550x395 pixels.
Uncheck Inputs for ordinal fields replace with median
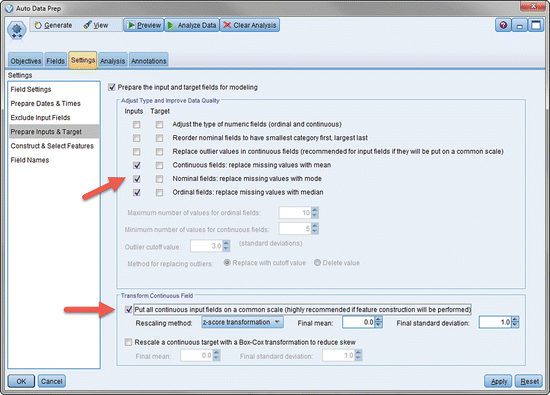(136, 193)
